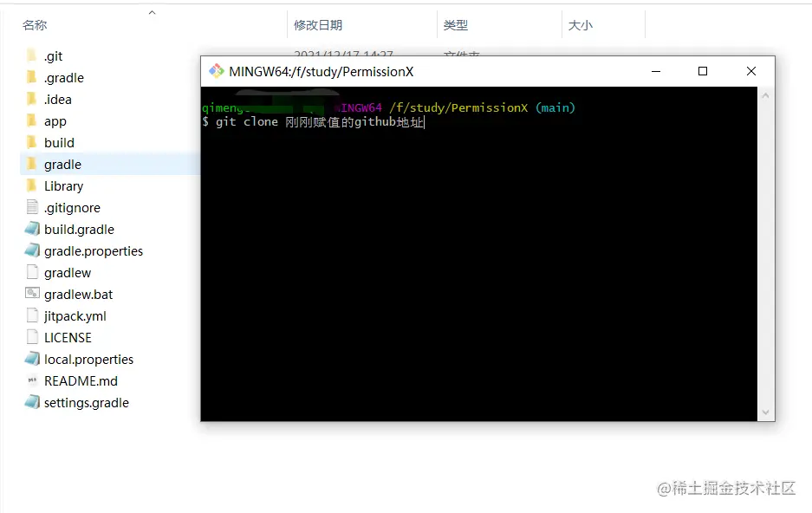
Task: Select the file name local.properties
Action: pos(88,360)
